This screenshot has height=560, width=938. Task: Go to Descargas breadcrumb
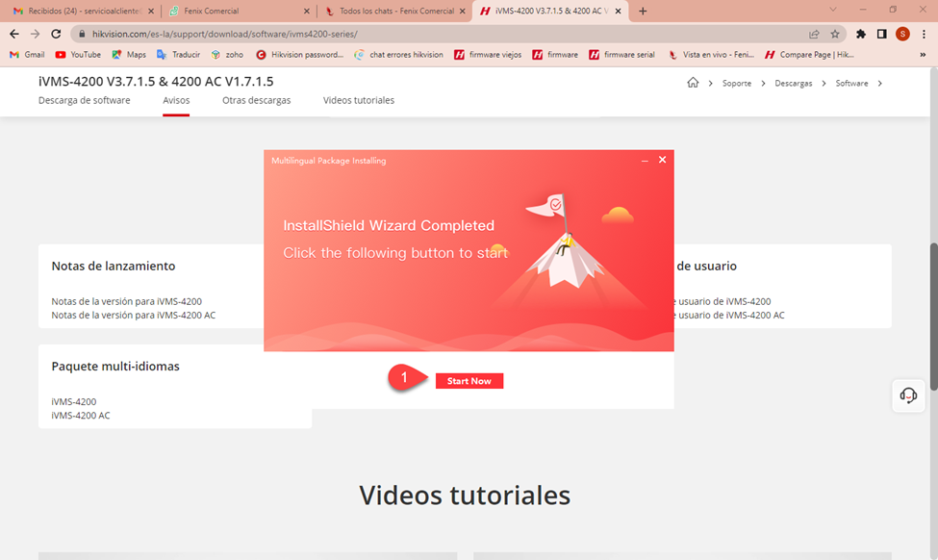click(794, 83)
